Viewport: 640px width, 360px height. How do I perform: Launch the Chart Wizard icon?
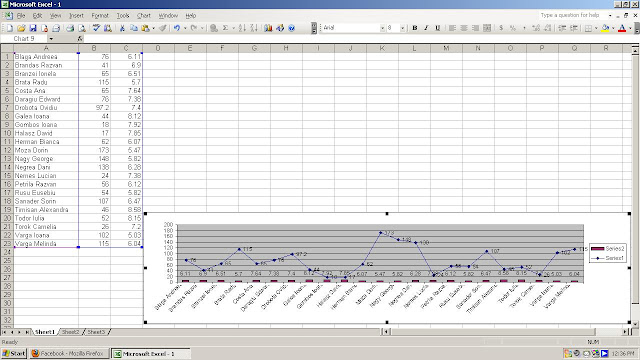pyautogui.click(x=268, y=28)
